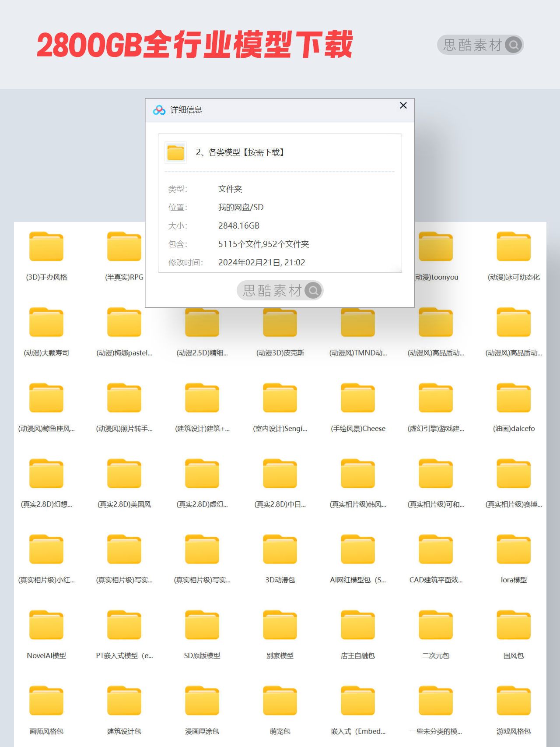Open the (真实相片级)小红 folder
The image size is (560, 747).
46,549
